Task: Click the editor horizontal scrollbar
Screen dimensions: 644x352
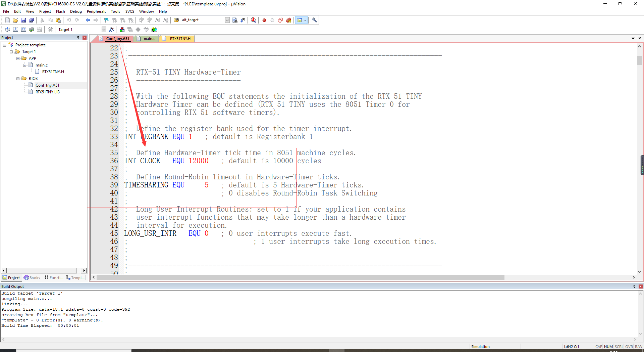Action: (x=301, y=277)
